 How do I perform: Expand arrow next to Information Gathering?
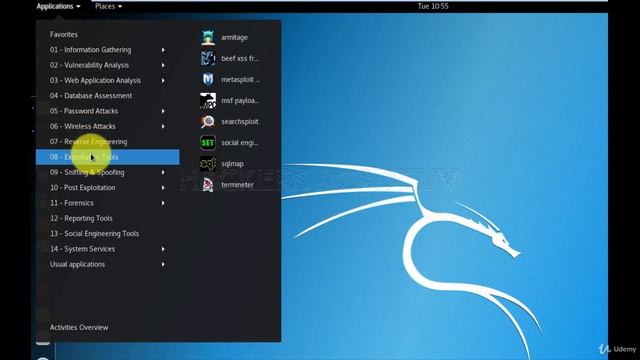pyautogui.click(x=163, y=50)
